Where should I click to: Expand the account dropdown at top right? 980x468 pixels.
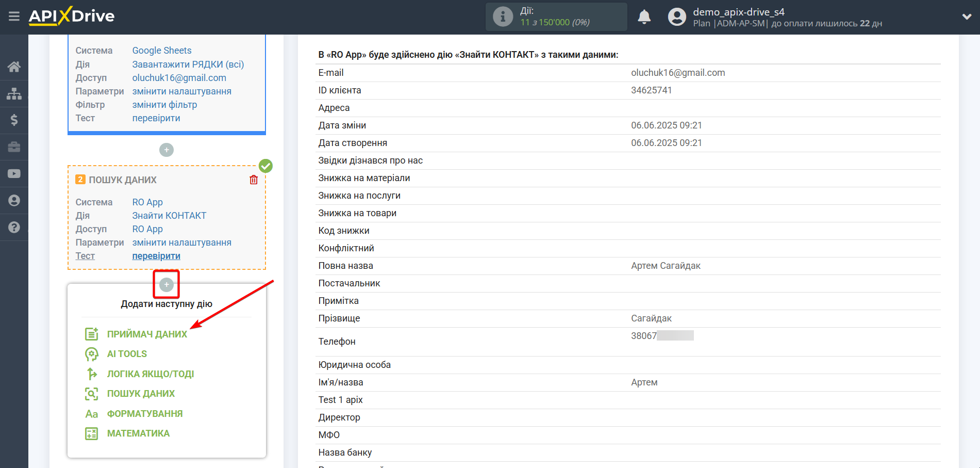pos(967,16)
